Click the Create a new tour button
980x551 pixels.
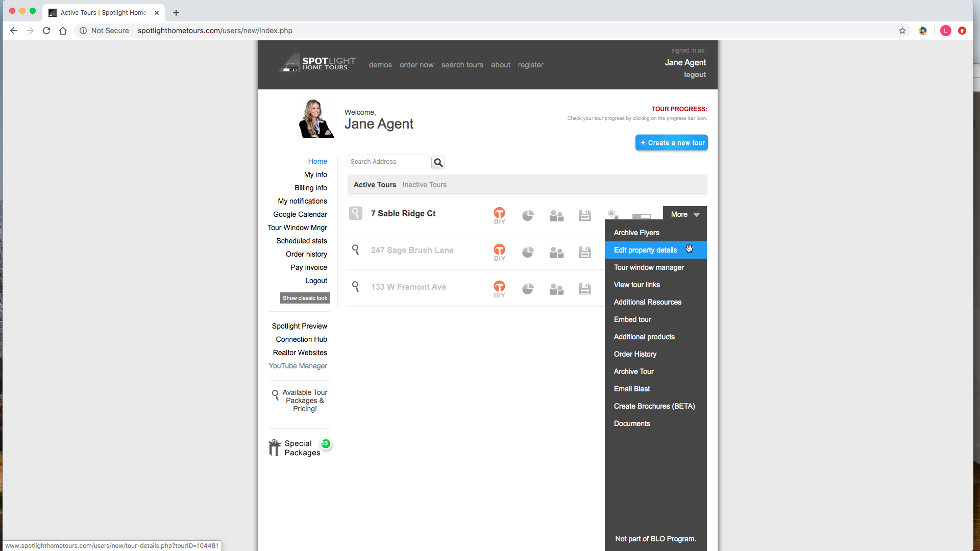(x=671, y=143)
